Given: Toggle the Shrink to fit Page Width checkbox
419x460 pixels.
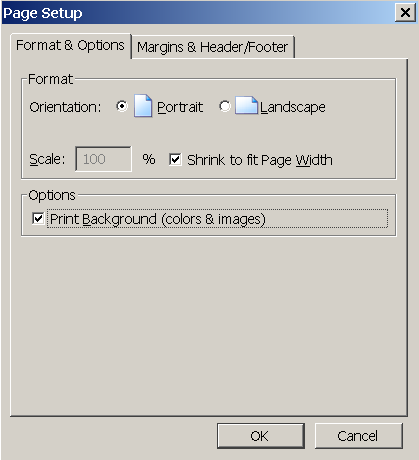Looking at the screenshot, I should point(175,159).
